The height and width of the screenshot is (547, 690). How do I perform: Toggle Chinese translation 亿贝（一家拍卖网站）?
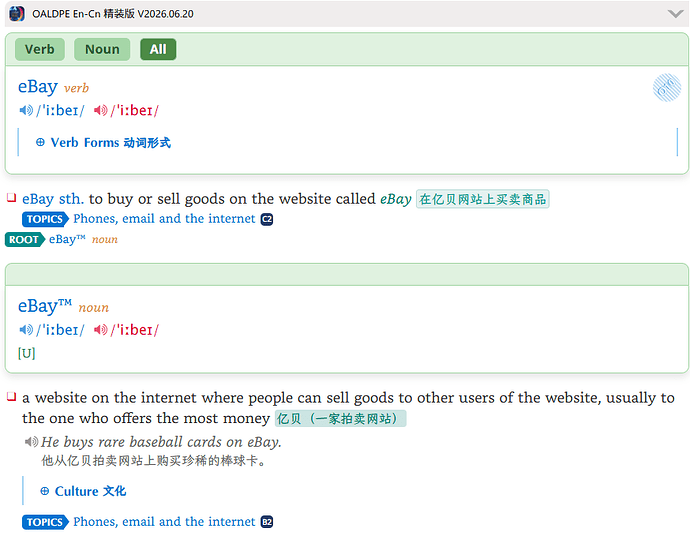pos(341,419)
